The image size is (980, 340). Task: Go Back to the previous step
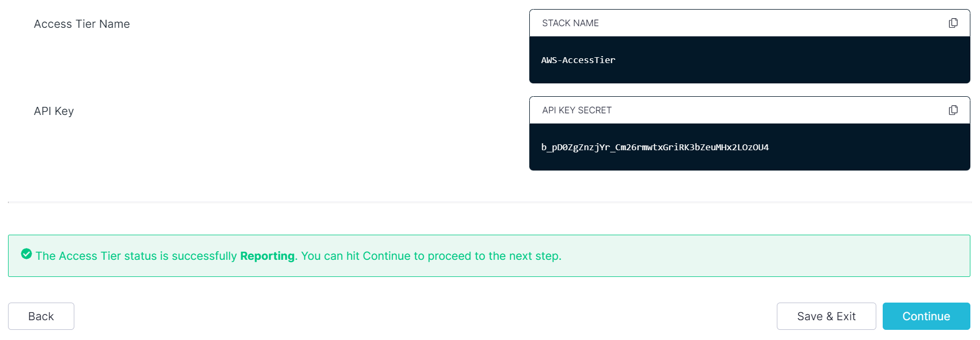click(41, 316)
